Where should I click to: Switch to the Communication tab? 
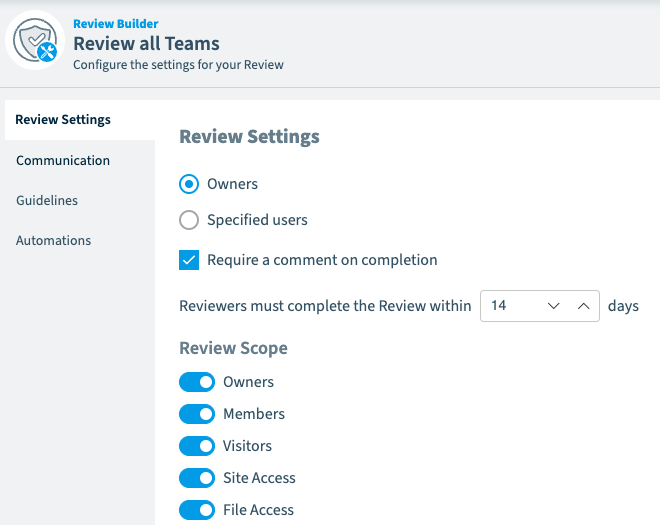(x=80, y=160)
